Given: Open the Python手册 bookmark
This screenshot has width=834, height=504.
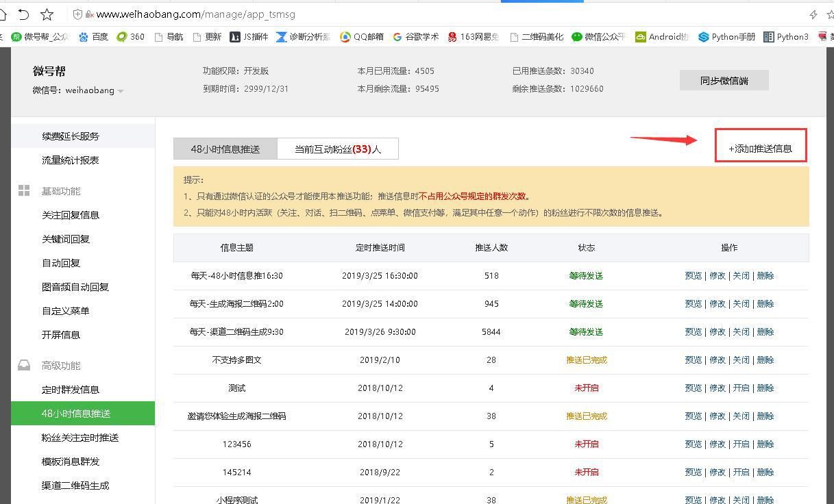Looking at the screenshot, I should pos(726,37).
